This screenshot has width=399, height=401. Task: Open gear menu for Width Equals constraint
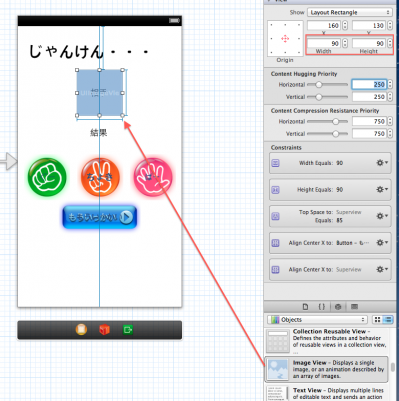(x=382, y=163)
